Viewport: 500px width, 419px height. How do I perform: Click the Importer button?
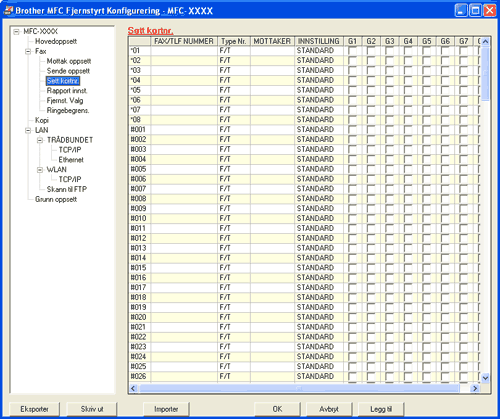(166, 409)
